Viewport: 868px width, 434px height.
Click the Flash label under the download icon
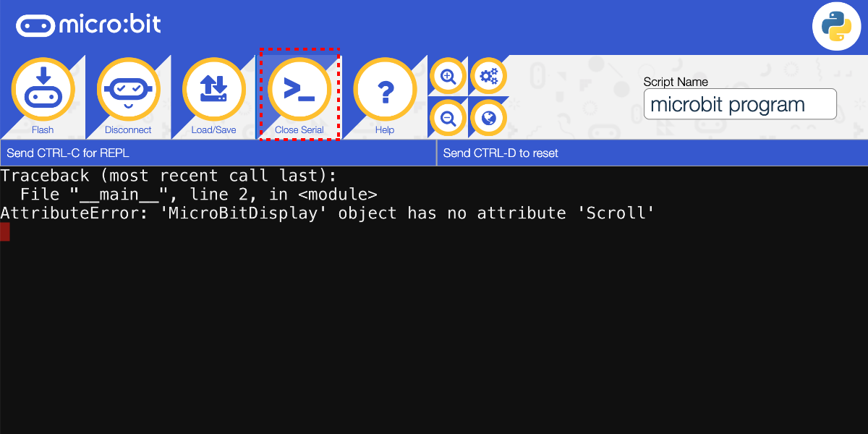43,129
